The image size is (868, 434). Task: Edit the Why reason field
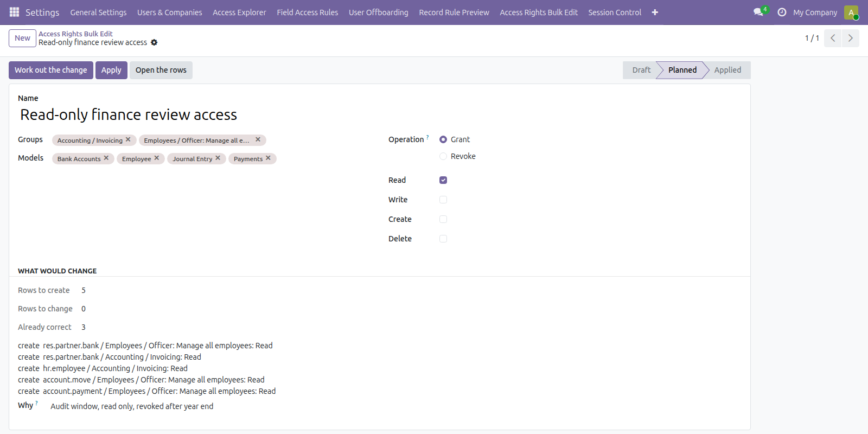coord(132,406)
